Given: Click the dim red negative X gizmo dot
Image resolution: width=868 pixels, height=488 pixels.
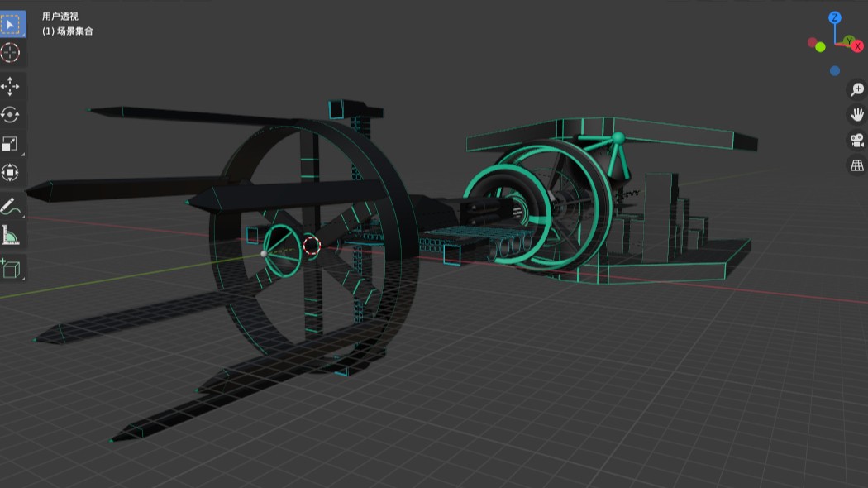Looking at the screenshot, I should (813, 42).
